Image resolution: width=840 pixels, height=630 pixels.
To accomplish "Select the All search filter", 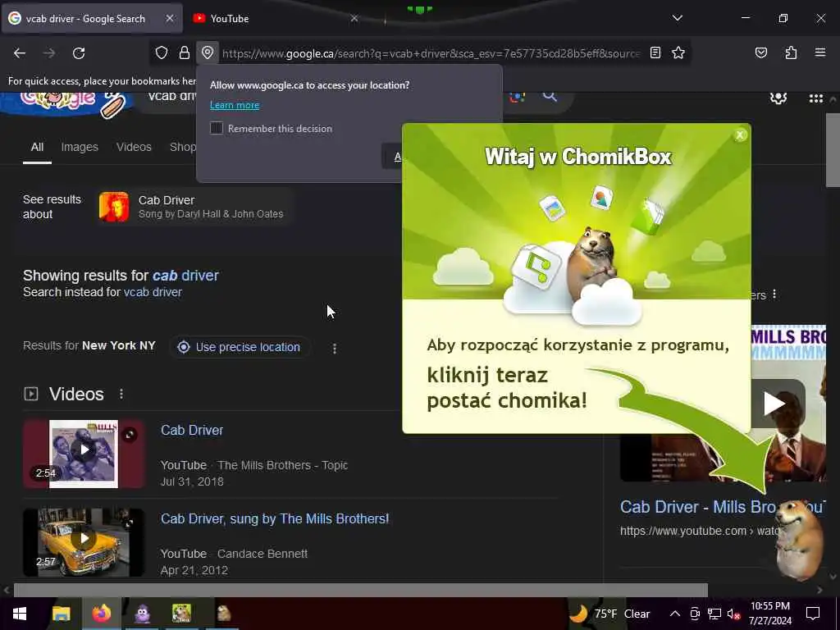I will point(37,147).
